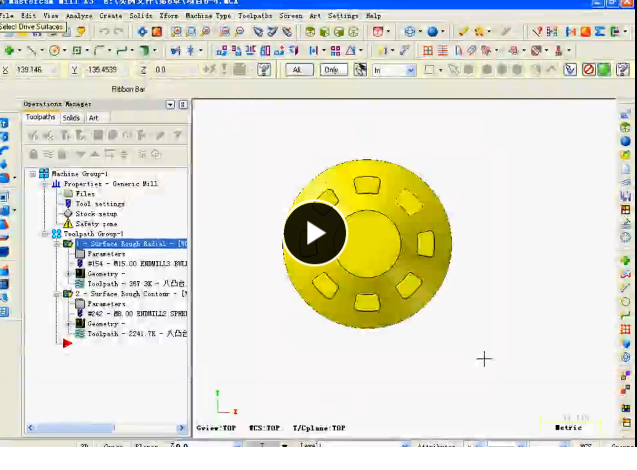Select the Create line tool icon
Image resolution: width=637 pixels, height=470 pixels.
coord(31,50)
